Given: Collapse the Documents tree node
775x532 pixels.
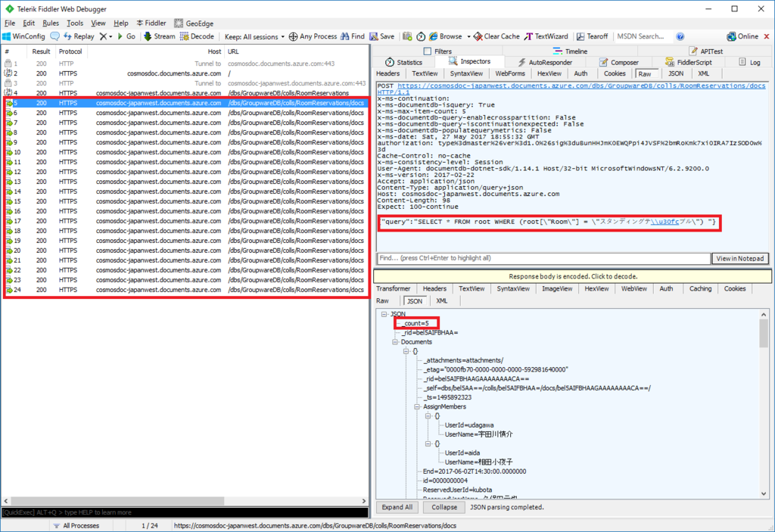Looking at the screenshot, I should pyautogui.click(x=395, y=341).
